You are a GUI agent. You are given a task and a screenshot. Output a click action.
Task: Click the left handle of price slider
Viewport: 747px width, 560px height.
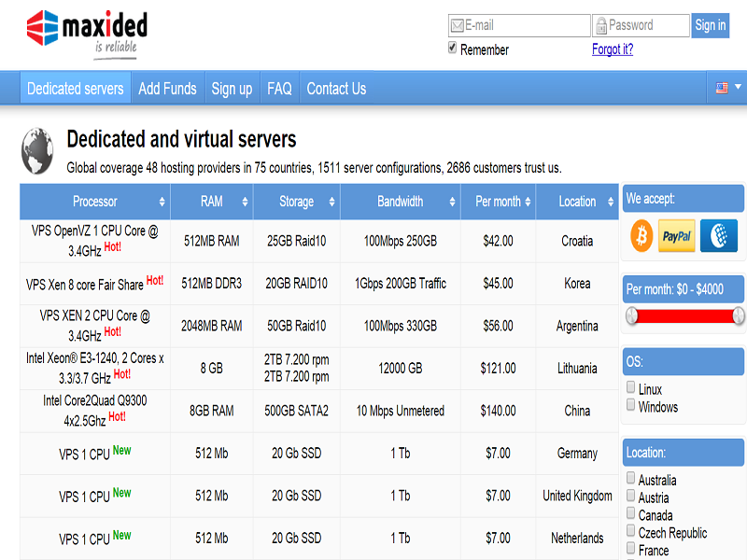coord(632,316)
